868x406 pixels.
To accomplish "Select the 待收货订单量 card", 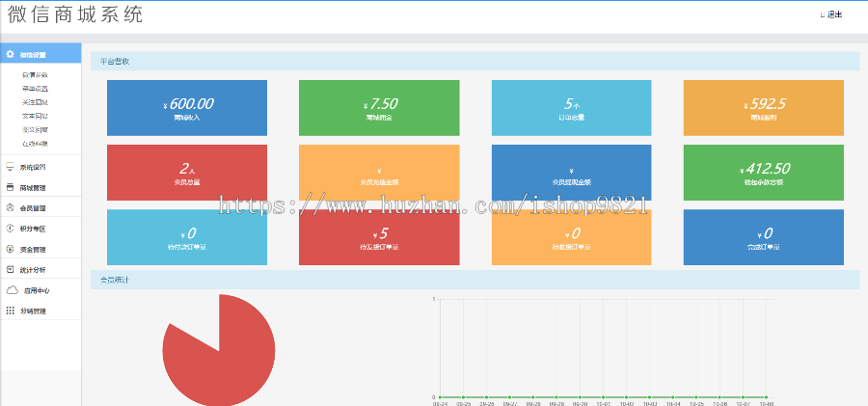I will pyautogui.click(x=571, y=237).
